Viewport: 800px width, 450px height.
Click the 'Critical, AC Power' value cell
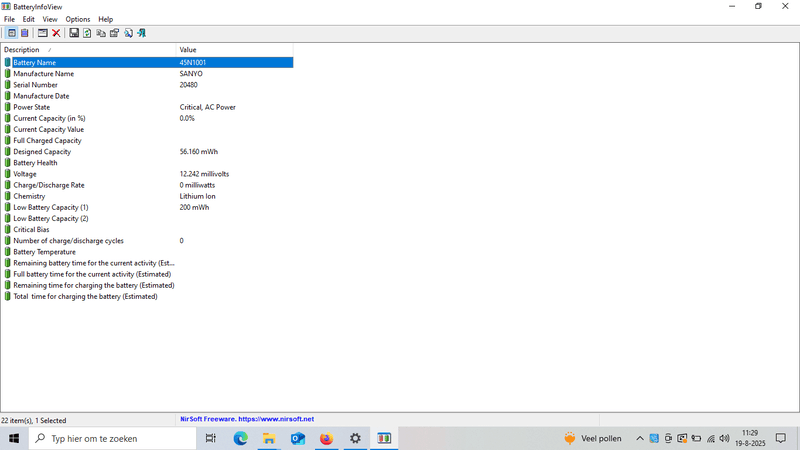208,107
